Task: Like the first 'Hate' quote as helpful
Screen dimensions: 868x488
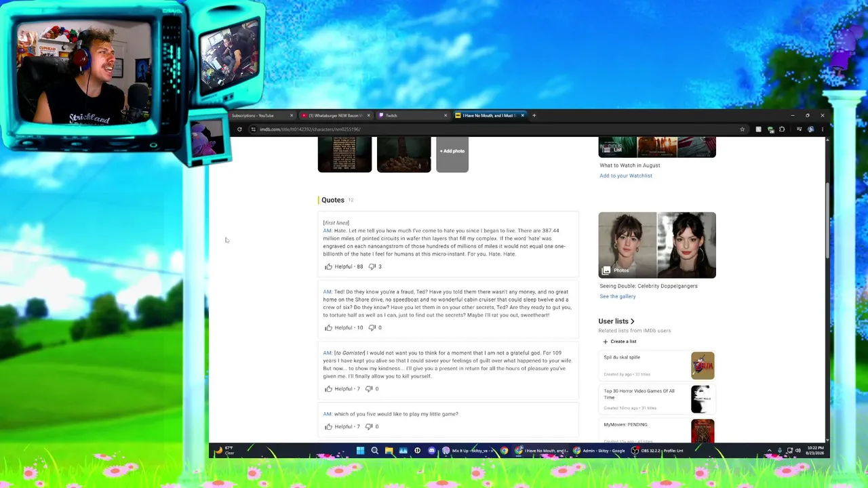Action: (x=328, y=266)
